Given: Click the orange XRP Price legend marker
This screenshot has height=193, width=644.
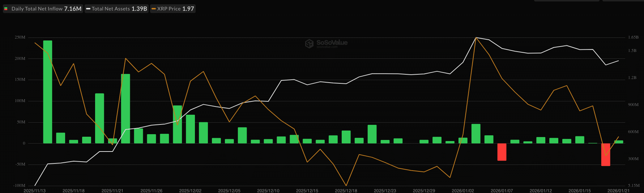Looking at the screenshot, I should coord(154,9).
